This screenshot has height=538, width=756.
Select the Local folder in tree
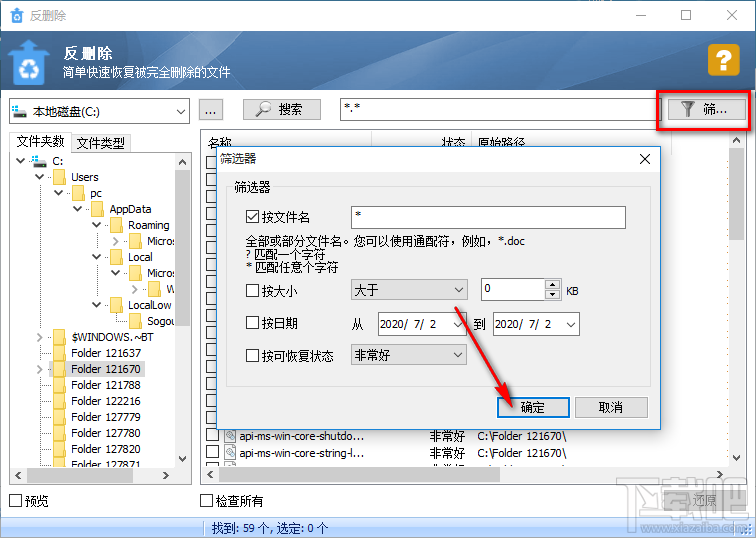pos(140,257)
